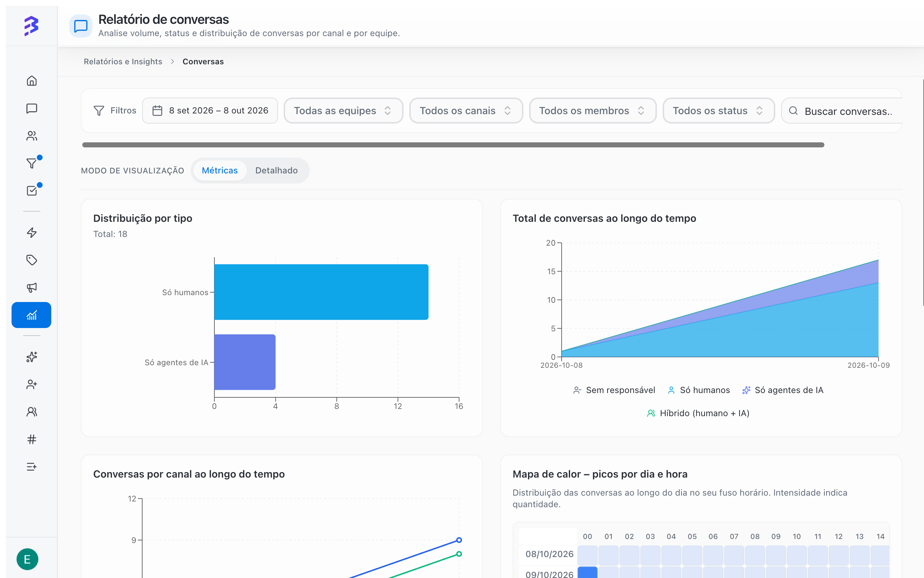Image resolution: width=924 pixels, height=578 pixels.
Task: Click heatmap cell 08/10/2026 hour 00
Action: [x=587, y=556]
